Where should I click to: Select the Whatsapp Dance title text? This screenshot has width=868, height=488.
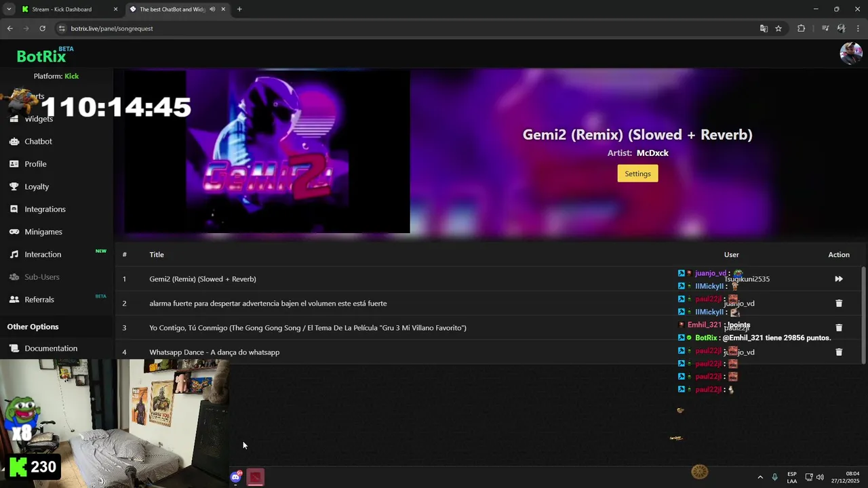pyautogui.click(x=214, y=352)
